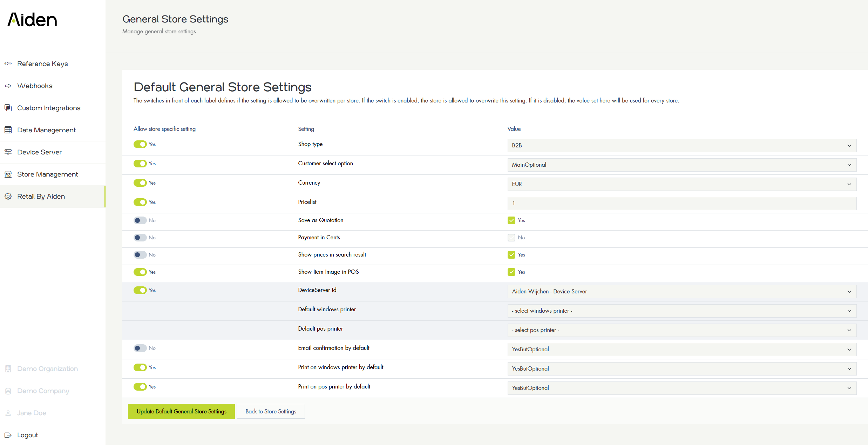Open the Default windows printer dropdown
The image size is (868, 445).
click(x=681, y=311)
